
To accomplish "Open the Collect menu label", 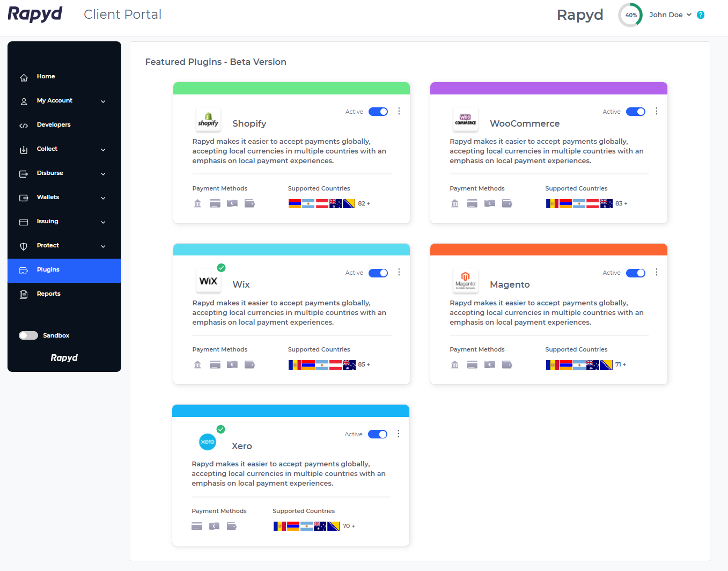I will 47,149.
